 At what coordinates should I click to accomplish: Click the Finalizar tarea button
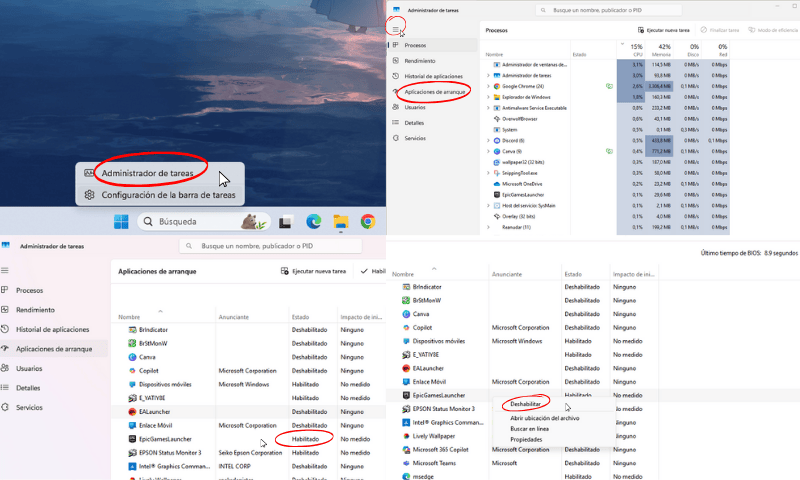click(x=719, y=31)
